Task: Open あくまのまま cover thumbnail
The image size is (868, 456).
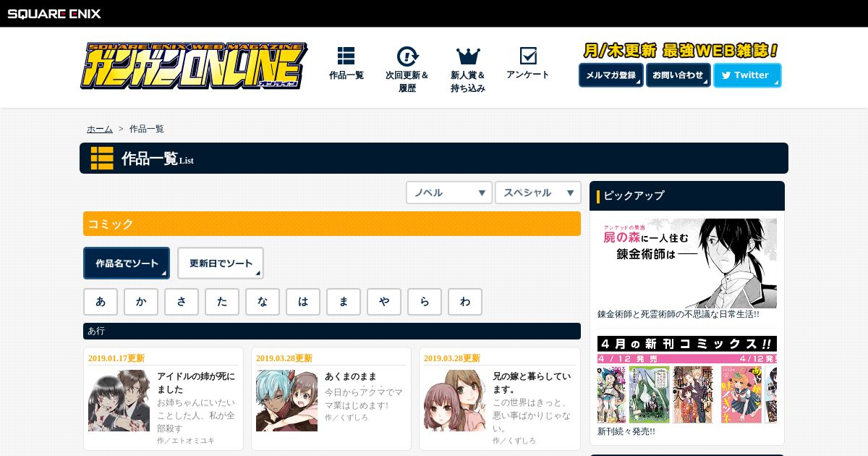Action: click(286, 400)
